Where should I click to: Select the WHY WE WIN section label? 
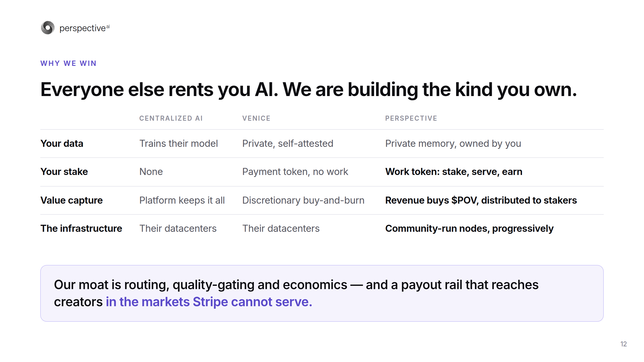[68, 63]
